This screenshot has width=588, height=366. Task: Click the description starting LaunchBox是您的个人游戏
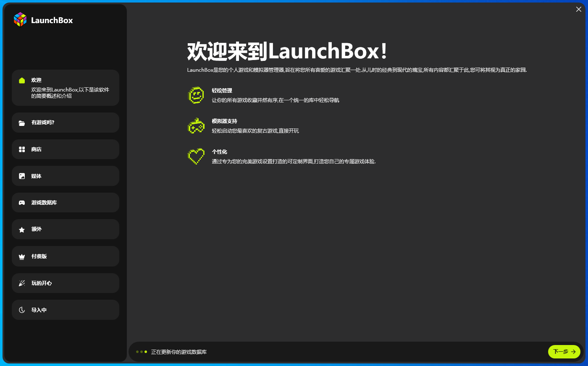[x=357, y=70]
